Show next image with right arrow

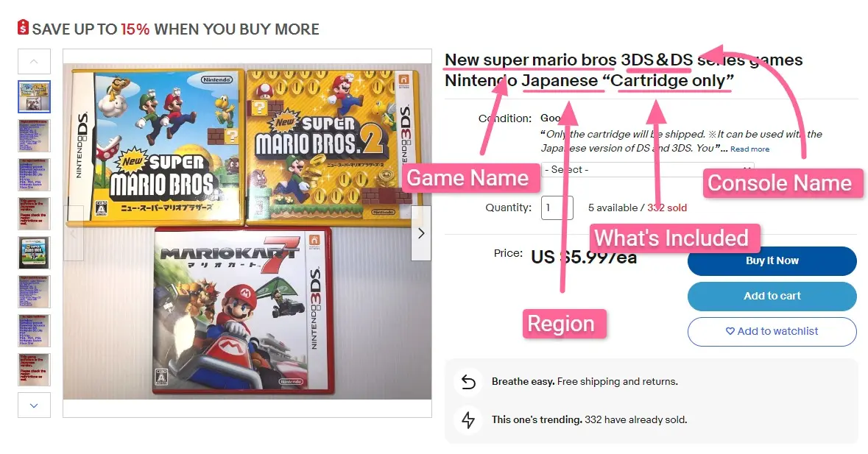click(420, 233)
